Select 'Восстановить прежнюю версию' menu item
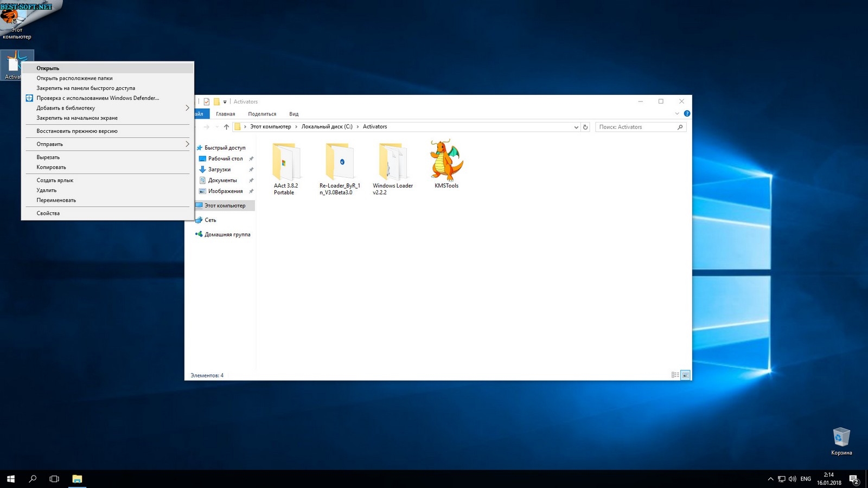 coord(107,131)
